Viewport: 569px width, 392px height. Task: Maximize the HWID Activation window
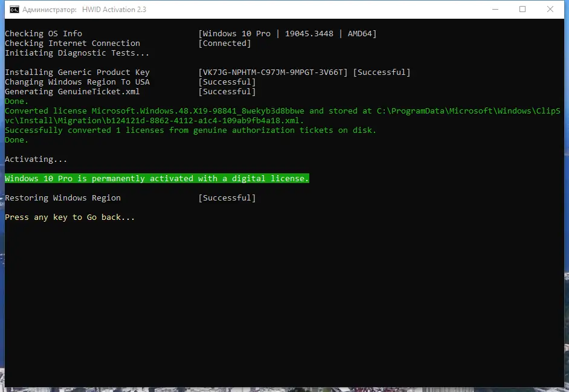(522, 10)
